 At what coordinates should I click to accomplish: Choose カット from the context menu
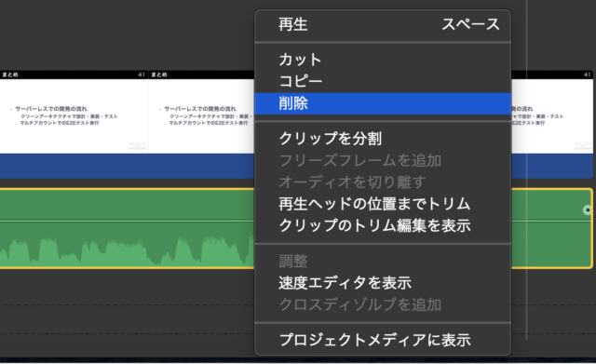tap(383, 60)
